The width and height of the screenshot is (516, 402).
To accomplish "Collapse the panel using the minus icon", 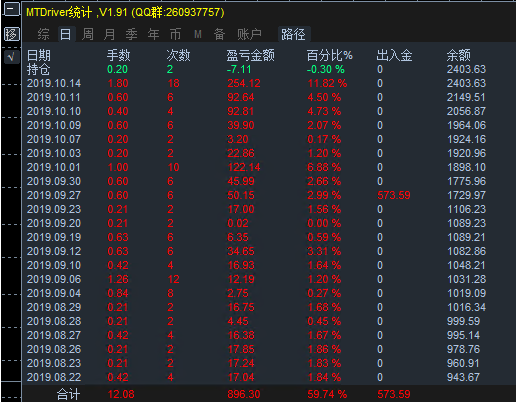I will 11,9.
